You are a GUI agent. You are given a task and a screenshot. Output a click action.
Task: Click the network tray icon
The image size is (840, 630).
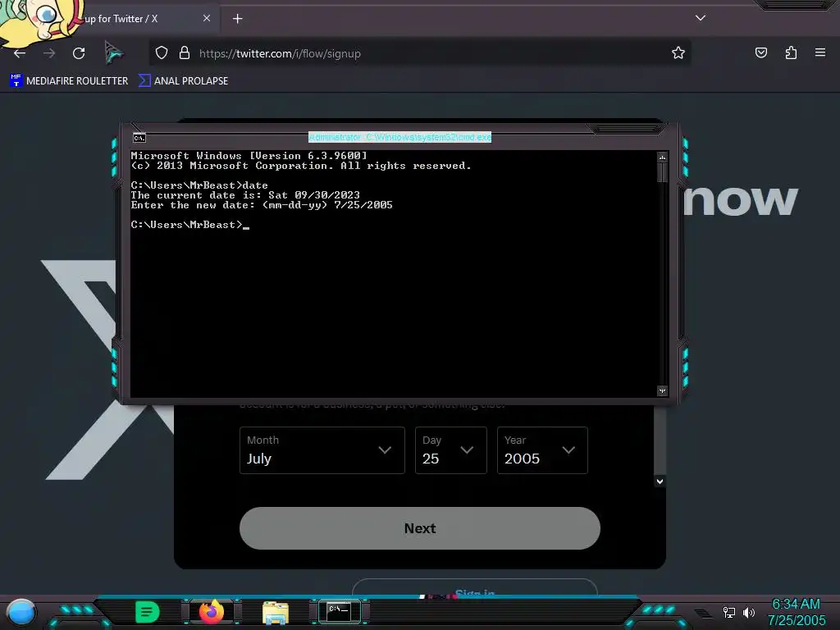(x=728, y=612)
